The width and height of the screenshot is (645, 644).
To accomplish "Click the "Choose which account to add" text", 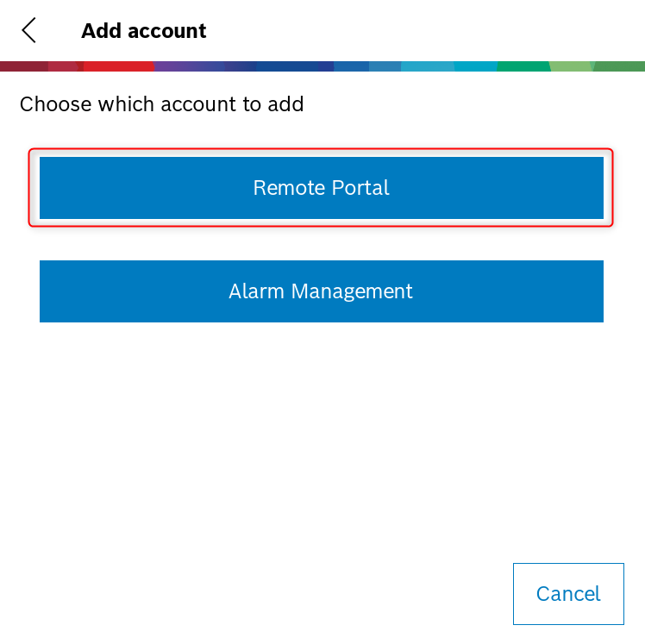I will point(161,105).
